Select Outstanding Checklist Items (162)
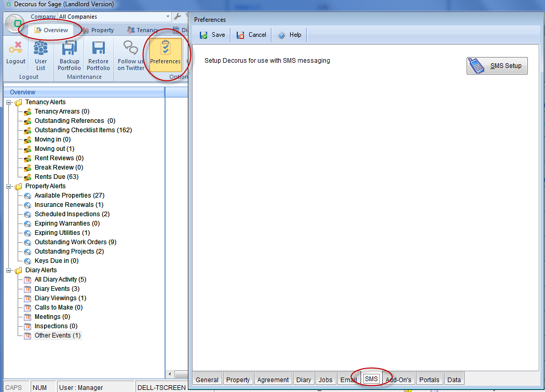Viewport: 545px width, 392px height. pyautogui.click(x=84, y=130)
